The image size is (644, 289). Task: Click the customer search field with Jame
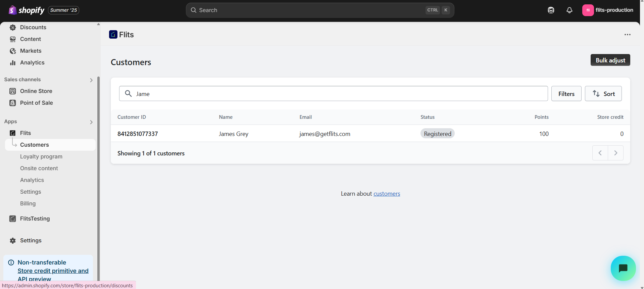pyautogui.click(x=334, y=94)
